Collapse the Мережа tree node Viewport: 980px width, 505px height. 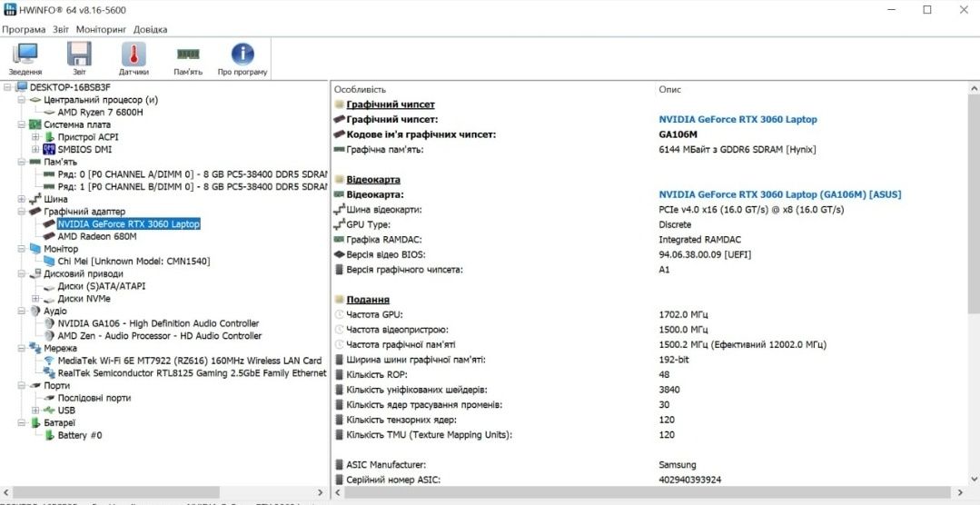click(21, 348)
